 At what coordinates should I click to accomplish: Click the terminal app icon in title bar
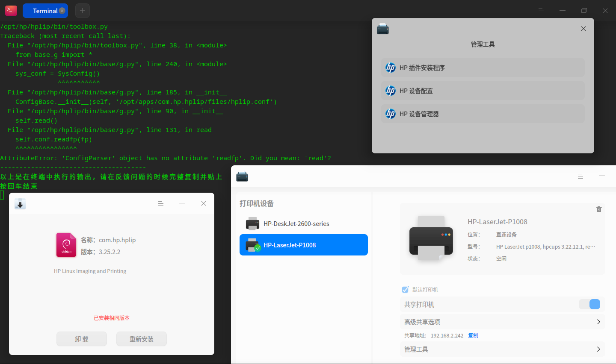[x=11, y=11]
